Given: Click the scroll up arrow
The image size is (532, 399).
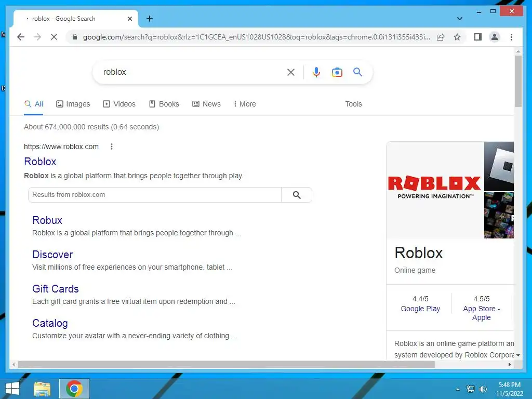Looking at the screenshot, I should point(518,51).
